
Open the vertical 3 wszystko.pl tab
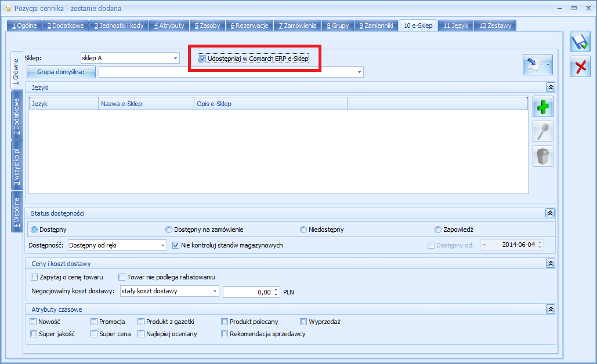(17, 165)
